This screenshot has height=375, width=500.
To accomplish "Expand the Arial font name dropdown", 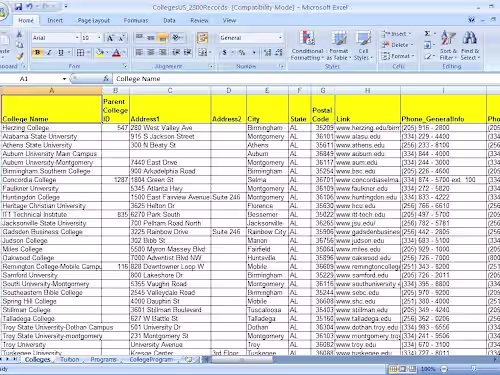I will click(x=77, y=38).
